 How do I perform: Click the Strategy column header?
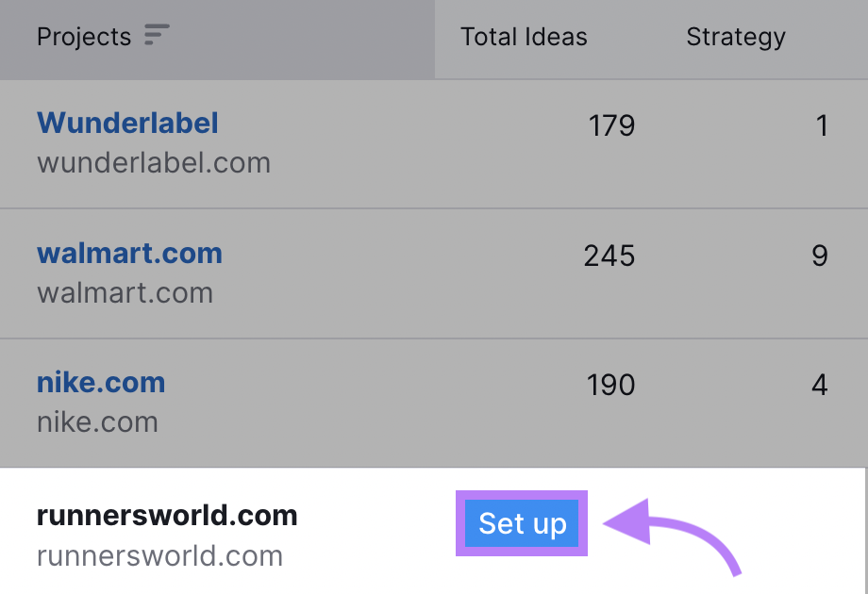tap(735, 38)
